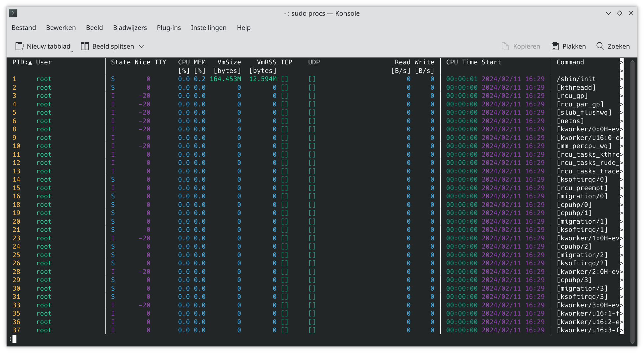Click the [slub_flushwq] process name
The height and width of the screenshot is (353, 644).
(584, 112)
